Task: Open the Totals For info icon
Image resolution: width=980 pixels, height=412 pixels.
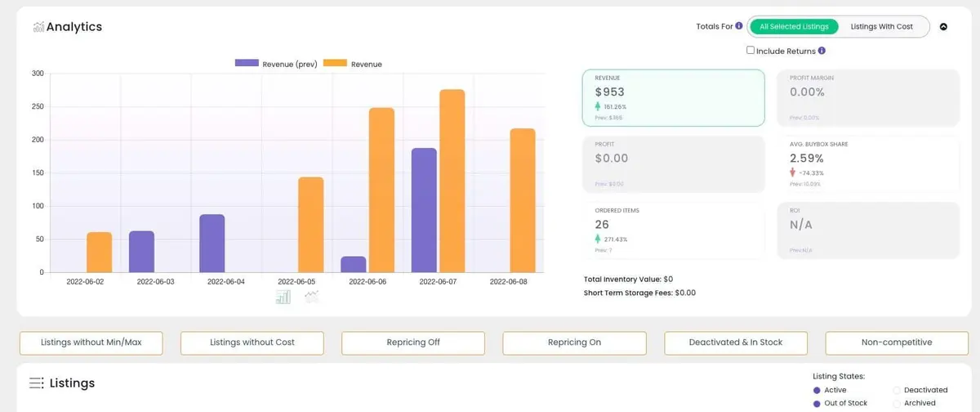Action: [739, 26]
